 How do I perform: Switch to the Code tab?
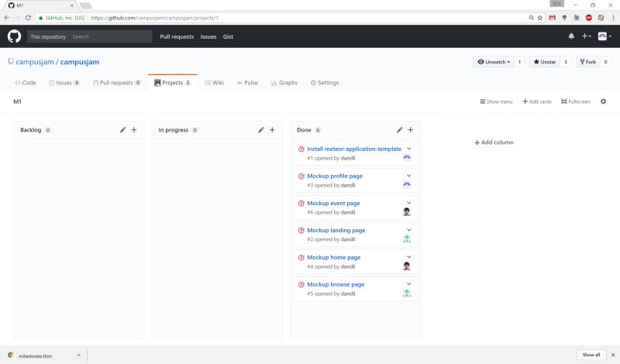(26, 83)
